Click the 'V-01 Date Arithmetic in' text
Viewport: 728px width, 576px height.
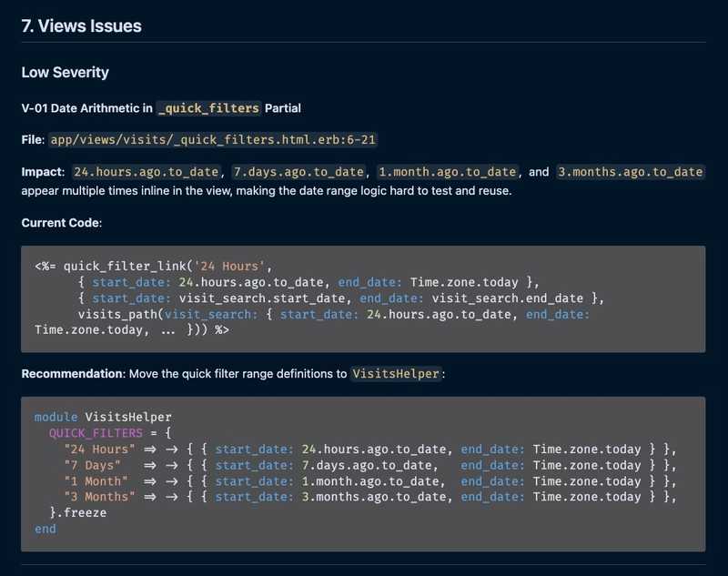coord(86,108)
